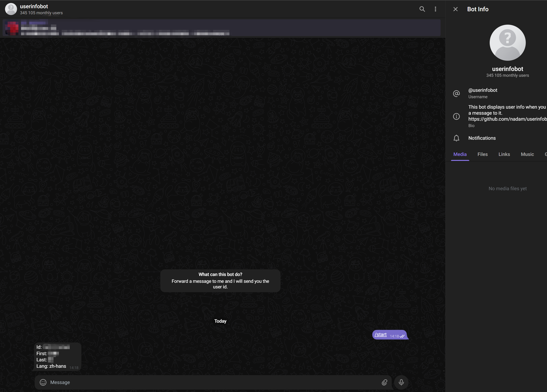Switch to the Links tab
This screenshot has width=547, height=392.
(504, 154)
